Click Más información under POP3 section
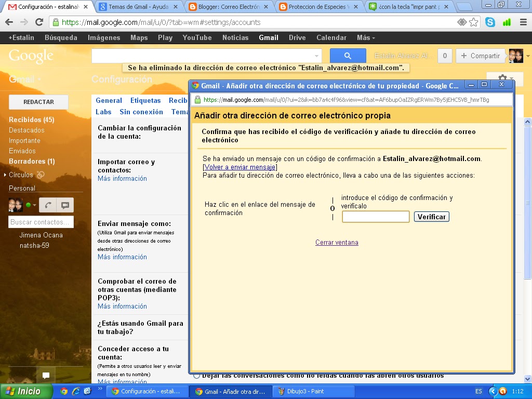The width and height of the screenshot is (532, 399). coord(122,307)
